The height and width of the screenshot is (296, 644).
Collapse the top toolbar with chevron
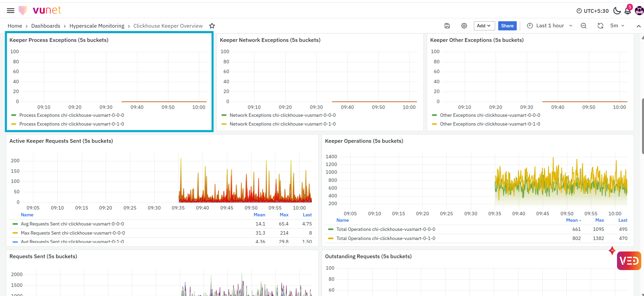pyautogui.click(x=639, y=26)
